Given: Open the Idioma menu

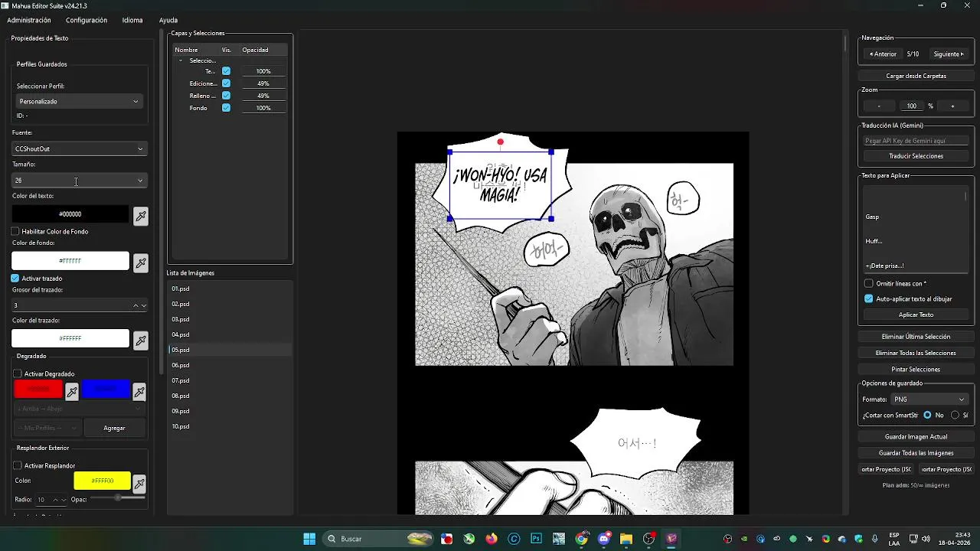Looking at the screenshot, I should pyautogui.click(x=132, y=20).
